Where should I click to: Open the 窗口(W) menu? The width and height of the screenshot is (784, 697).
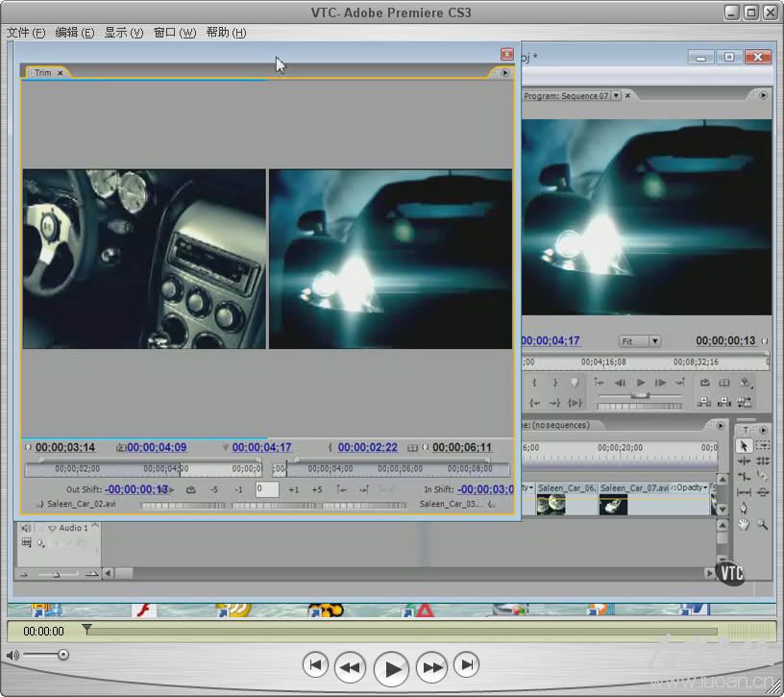point(175,33)
